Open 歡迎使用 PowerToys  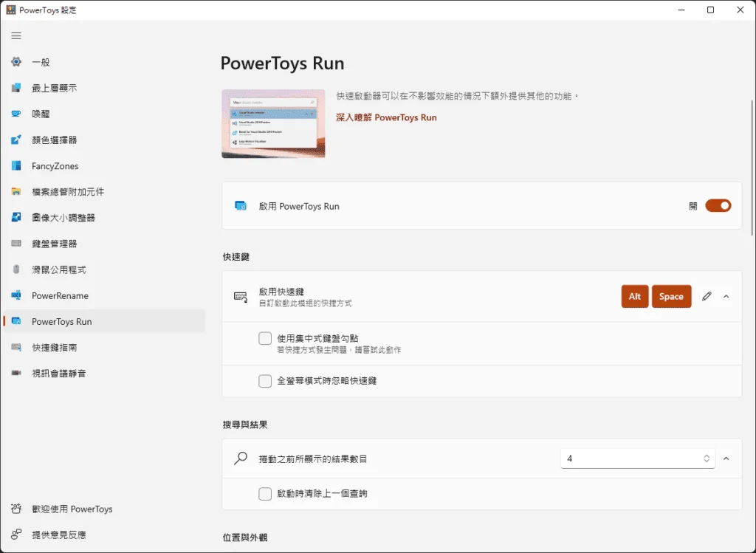pyautogui.click(x=104, y=509)
